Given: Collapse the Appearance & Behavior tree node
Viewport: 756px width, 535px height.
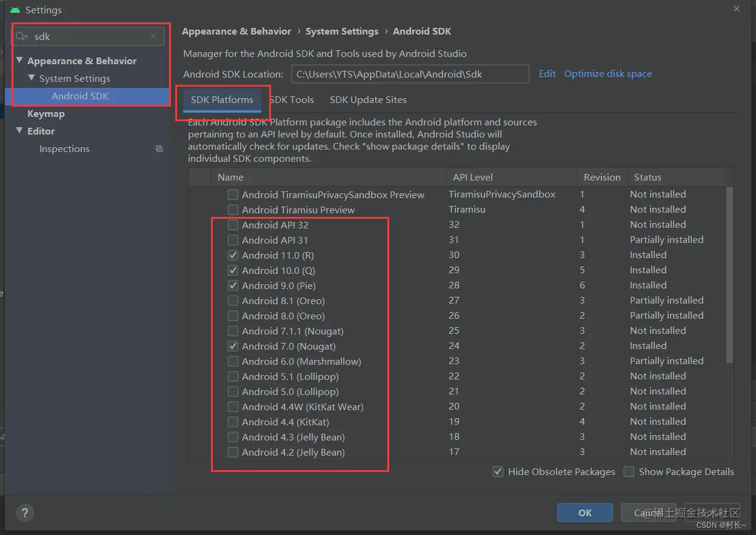Looking at the screenshot, I should click(19, 61).
